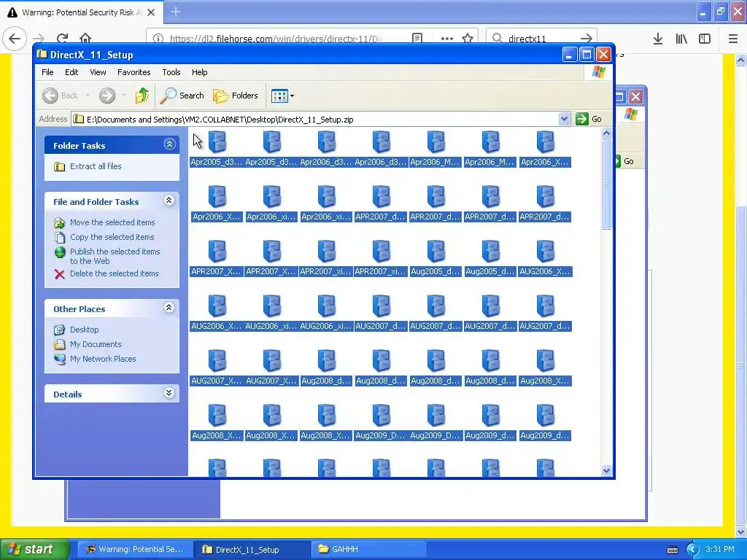The image size is (747, 560).
Task: Expand the Details panel
Action: point(169,393)
